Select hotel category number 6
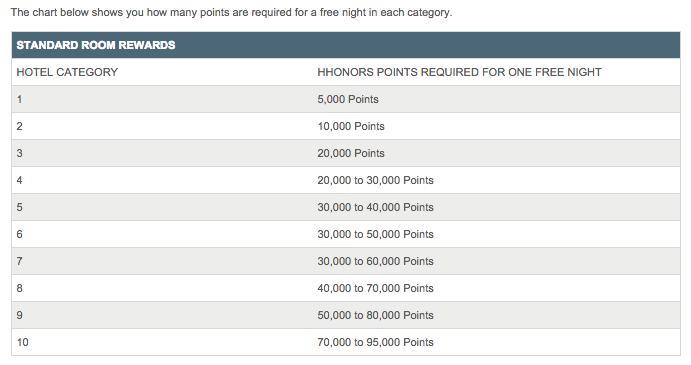The width and height of the screenshot is (691, 365). 19,234
